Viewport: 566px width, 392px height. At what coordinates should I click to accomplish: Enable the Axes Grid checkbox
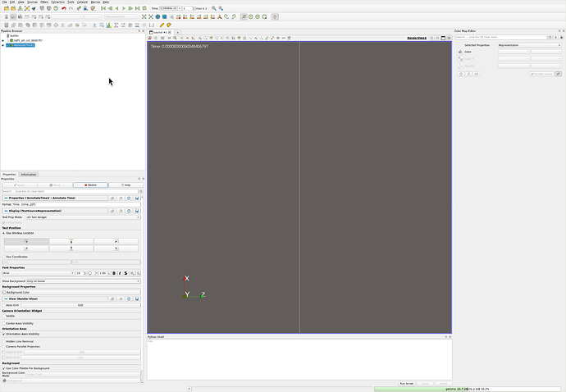[4, 305]
